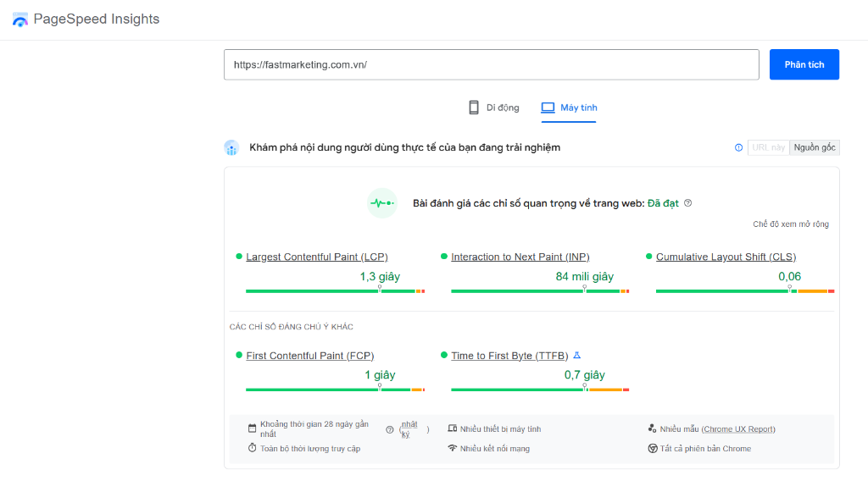The height and width of the screenshot is (481, 868).
Task: Click the green status dot beside INP
Action: 444,257
